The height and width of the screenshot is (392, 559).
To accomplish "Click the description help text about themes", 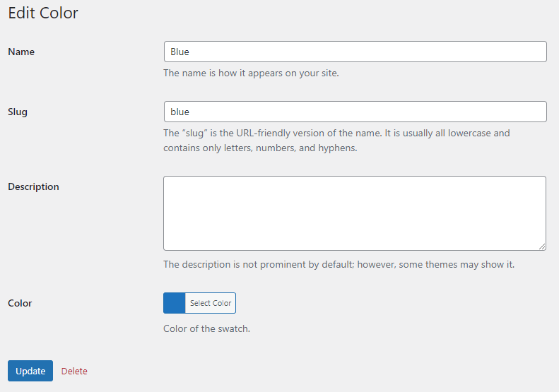I will [x=339, y=265].
